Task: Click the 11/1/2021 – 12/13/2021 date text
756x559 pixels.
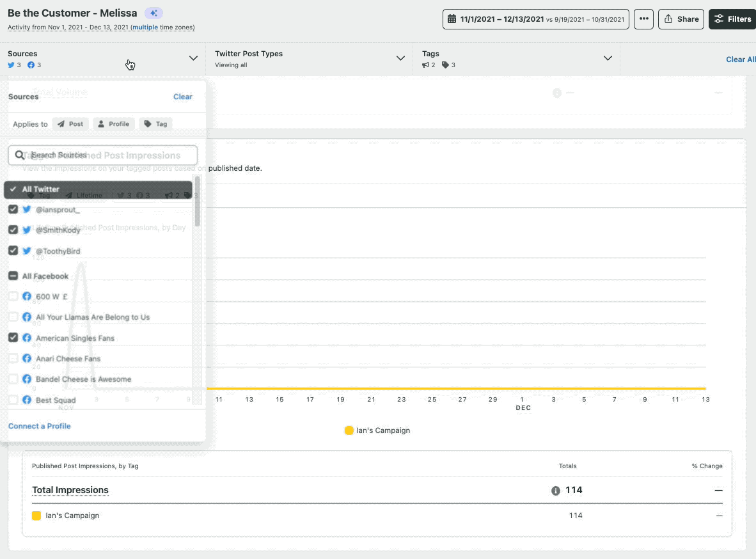Action: point(502,19)
